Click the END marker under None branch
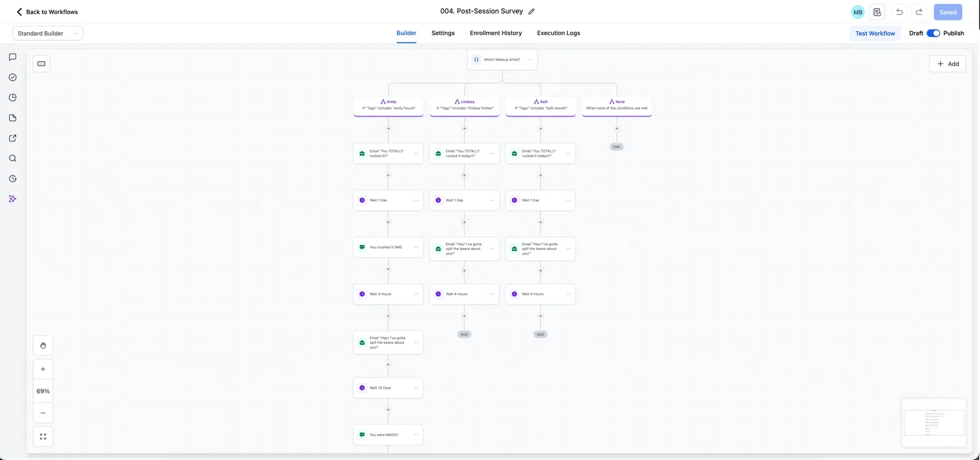The width and height of the screenshot is (980, 460). (617, 147)
